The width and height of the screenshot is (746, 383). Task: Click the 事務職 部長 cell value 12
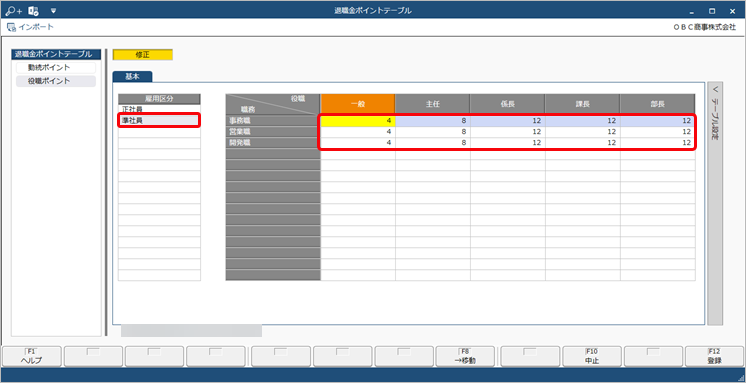(x=658, y=121)
